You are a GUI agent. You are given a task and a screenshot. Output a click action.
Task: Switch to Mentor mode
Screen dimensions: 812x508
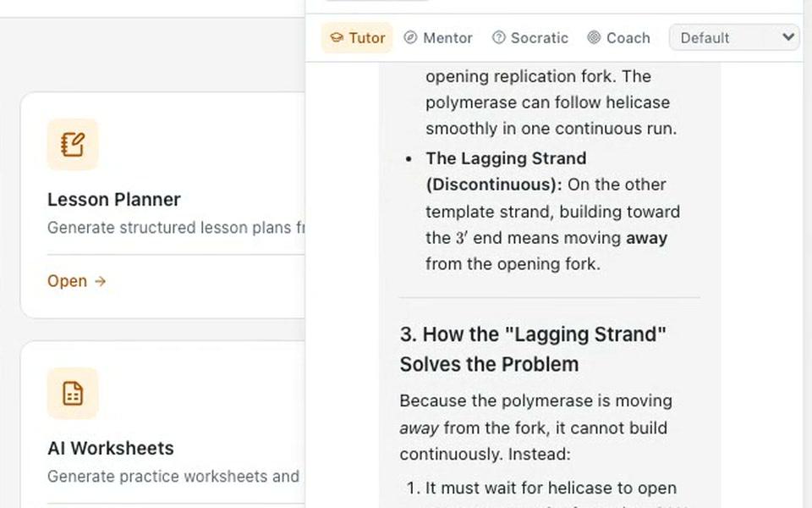click(x=438, y=38)
